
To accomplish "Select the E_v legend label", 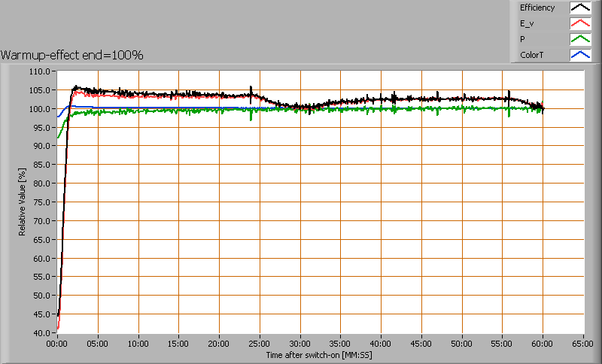I will click(x=525, y=24).
